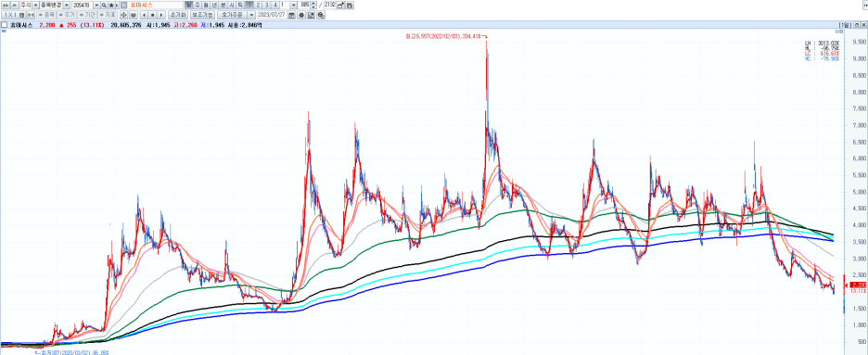Toggle the 지표 sync button
The width and height of the screenshot is (868, 355).
[108, 15]
